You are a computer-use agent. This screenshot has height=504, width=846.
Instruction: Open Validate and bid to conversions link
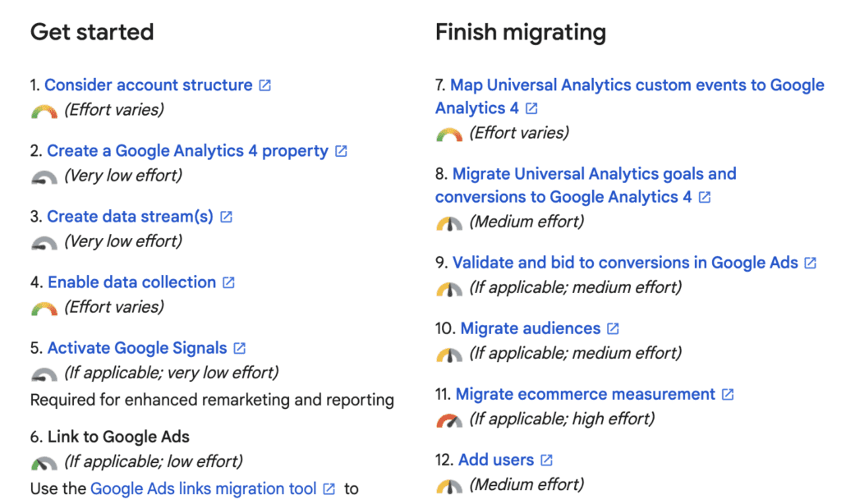pos(625,263)
